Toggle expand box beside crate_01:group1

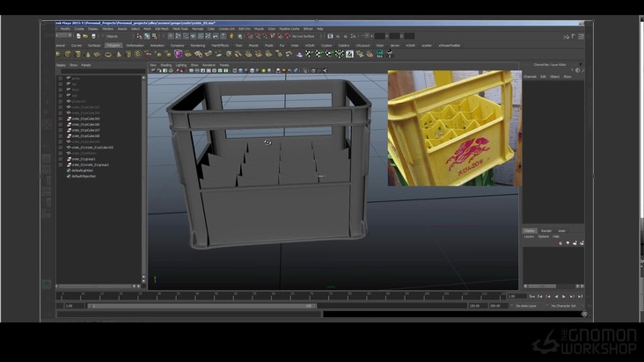point(60,159)
